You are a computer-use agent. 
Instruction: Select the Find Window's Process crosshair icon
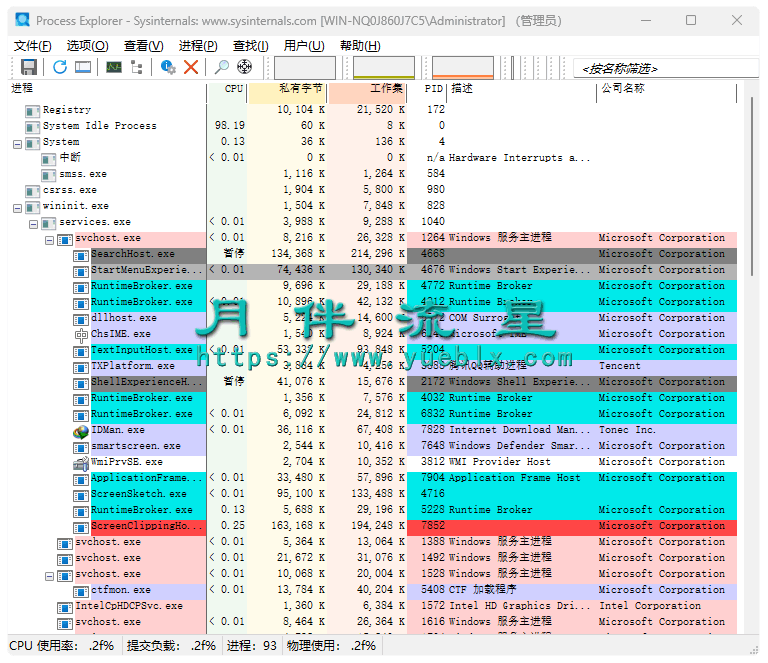pos(244,67)
